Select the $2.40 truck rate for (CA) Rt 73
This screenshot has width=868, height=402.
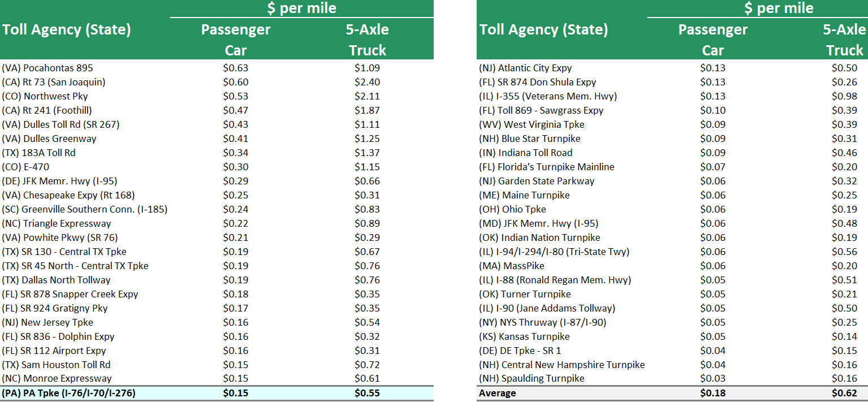pos(368,82)
